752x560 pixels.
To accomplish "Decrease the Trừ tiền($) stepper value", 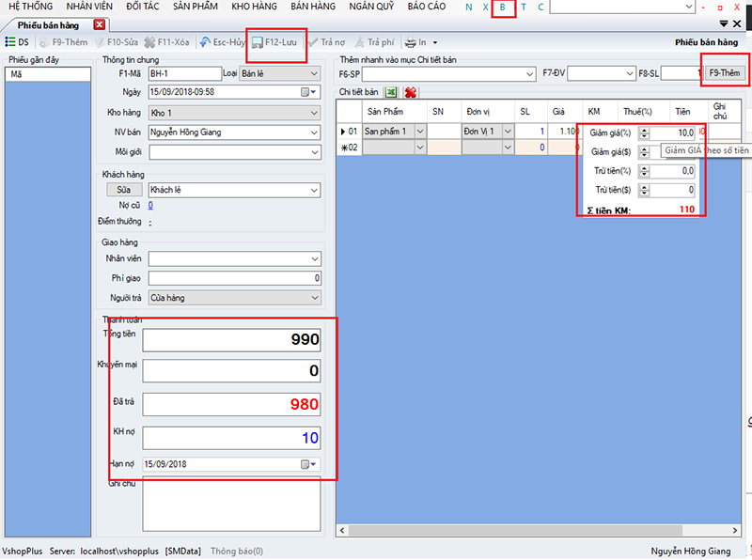I will [x=645, y=194].
